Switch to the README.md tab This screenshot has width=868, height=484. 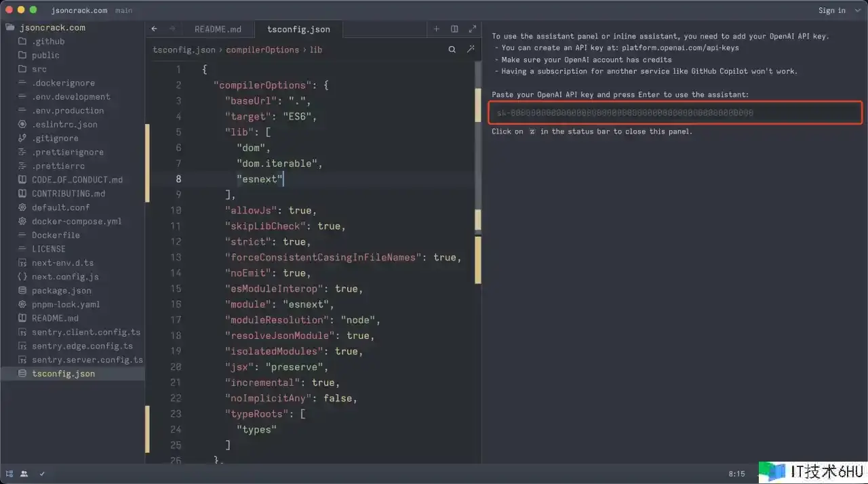pos(218,29)
